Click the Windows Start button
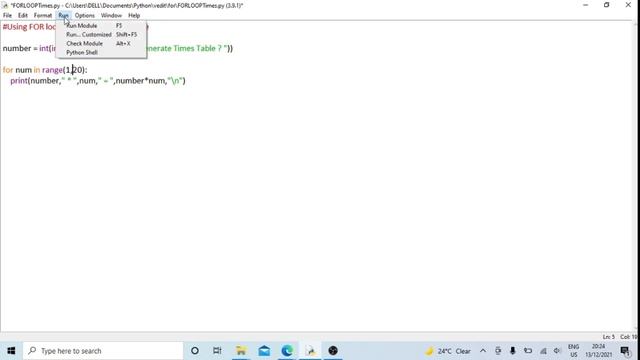 pos(11,351)
